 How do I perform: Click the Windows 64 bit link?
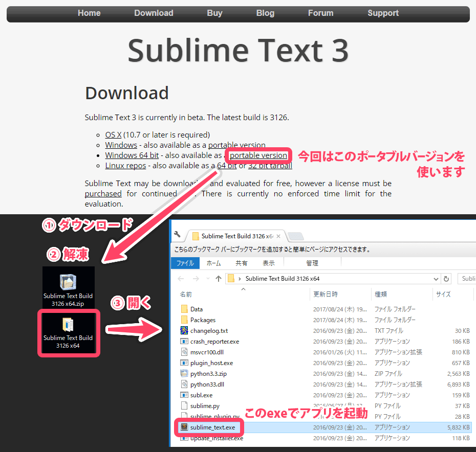tap(132, 155)
